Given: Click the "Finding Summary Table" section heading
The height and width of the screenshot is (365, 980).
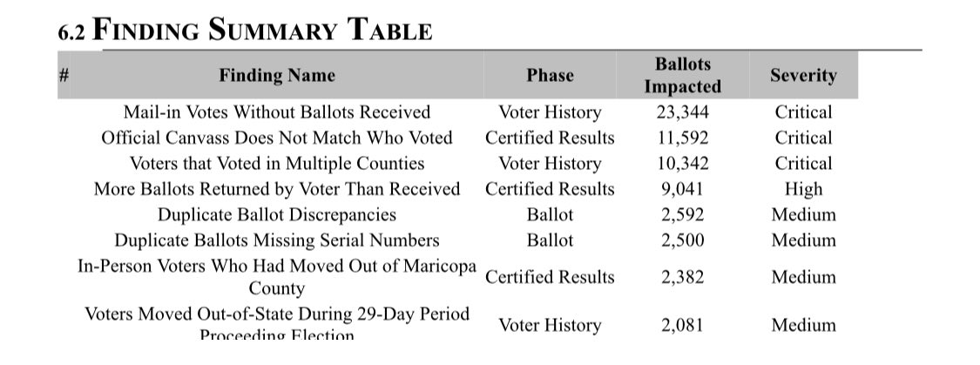Looking at the screenshot, I should pyautogui.click(x=245, y=30).
